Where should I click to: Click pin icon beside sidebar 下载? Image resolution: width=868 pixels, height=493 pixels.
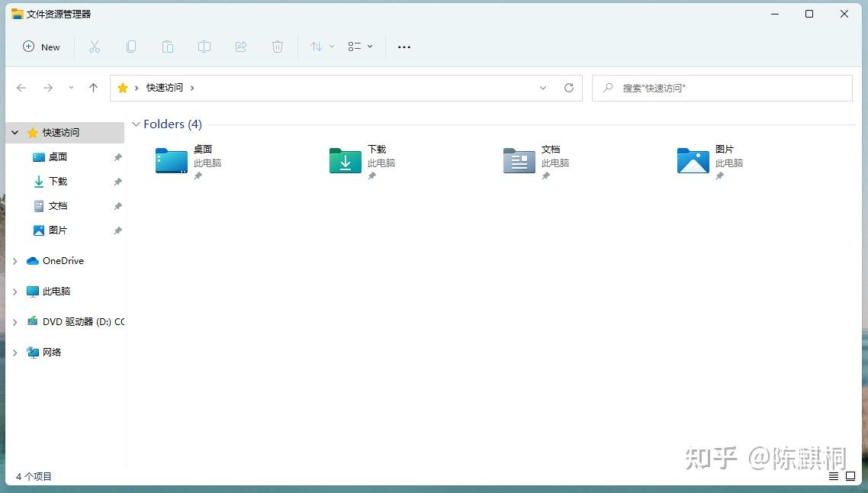[x=118, y=182]
